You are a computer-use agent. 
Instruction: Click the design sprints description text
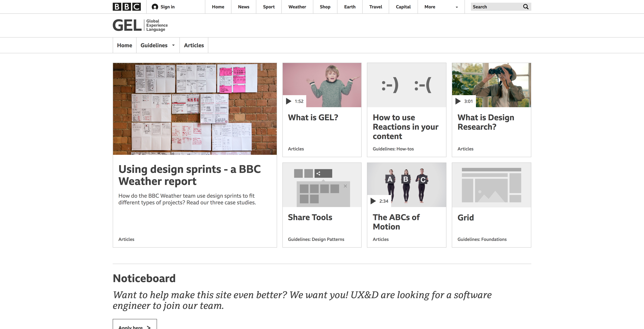(x=187, y=199)
